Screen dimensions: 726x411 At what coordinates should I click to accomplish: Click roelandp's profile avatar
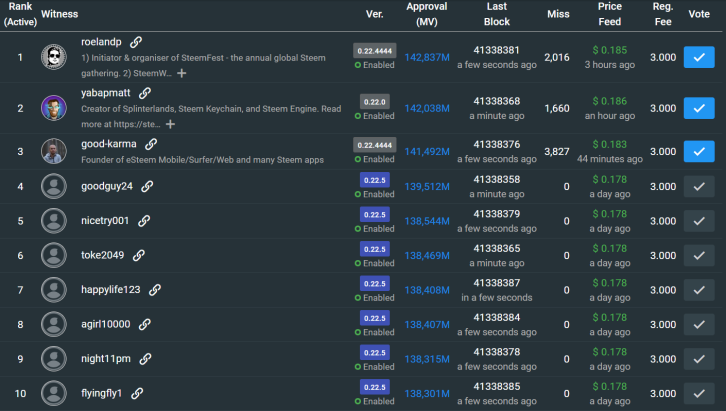(54, 57)
